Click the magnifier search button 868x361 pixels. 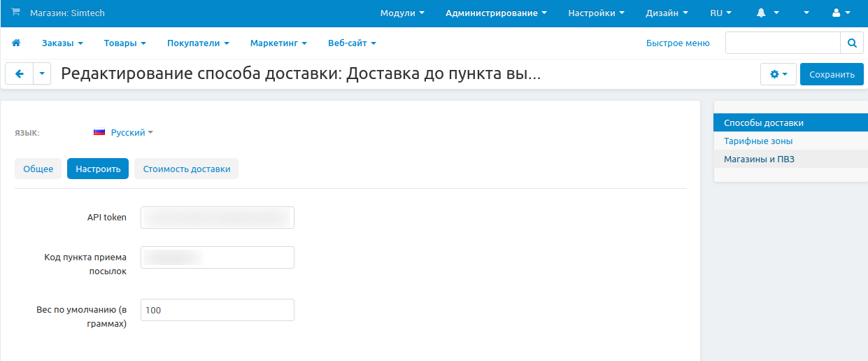[851, 43]
